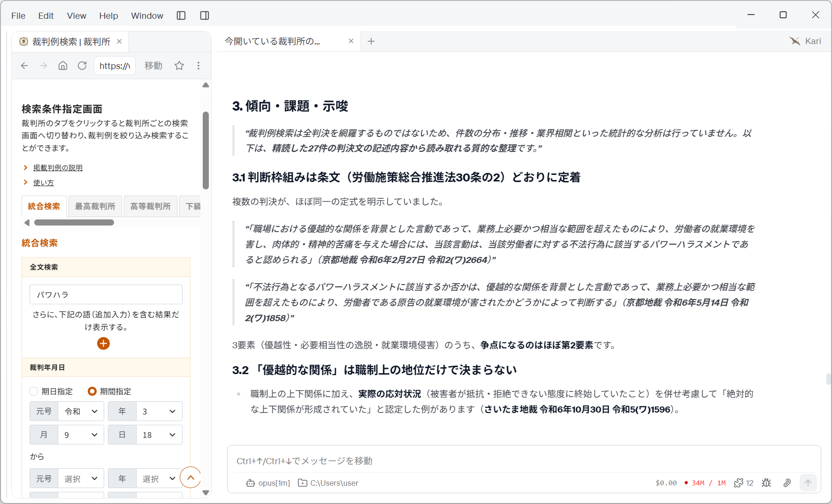832x504 pixels.
Task: Focus the full-text search field containing パワハラ
Action: pyautogui.click(x=106, y=294)
